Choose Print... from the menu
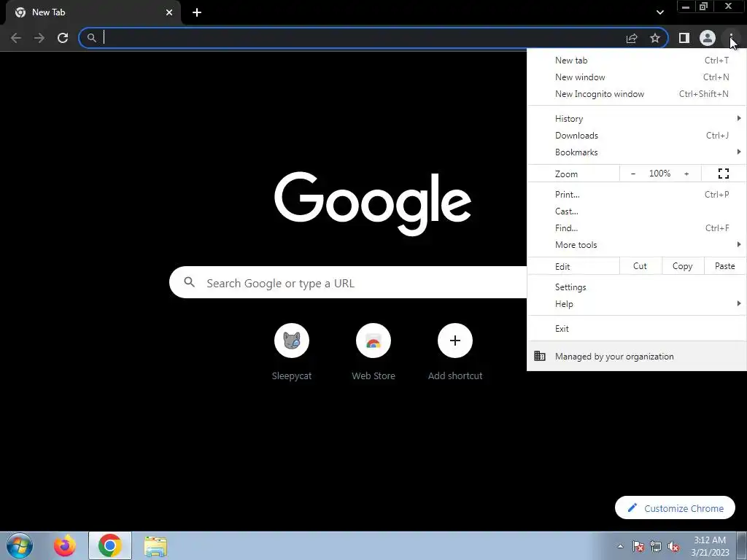The image size is (747, 560). click(636, 194)
